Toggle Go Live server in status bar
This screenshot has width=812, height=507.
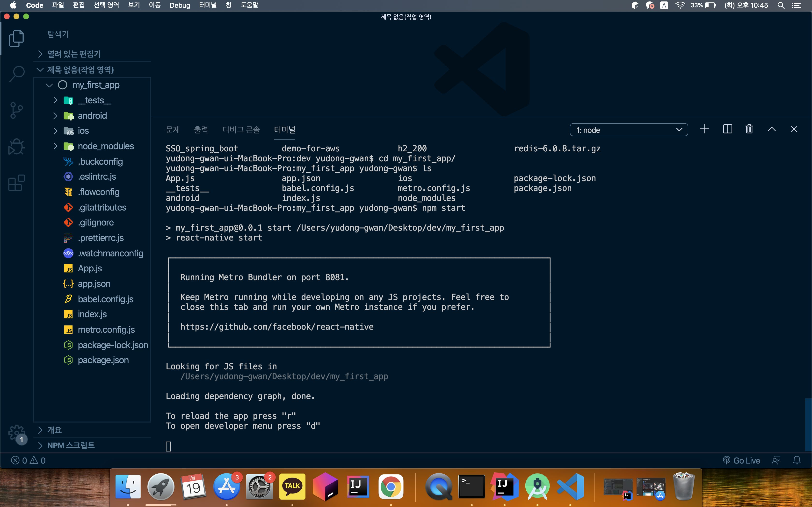click(x=741, y=460)
